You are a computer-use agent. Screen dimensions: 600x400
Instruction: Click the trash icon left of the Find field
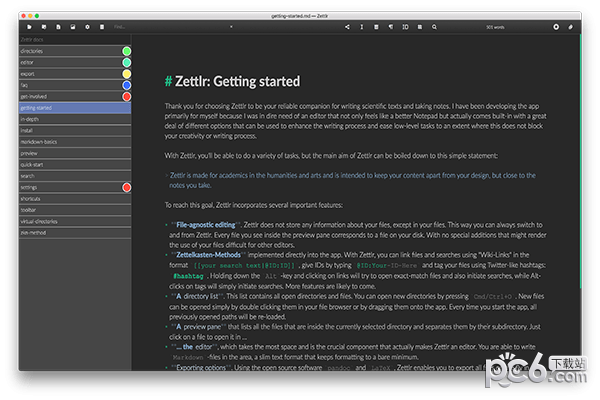[x=102, y=27]
